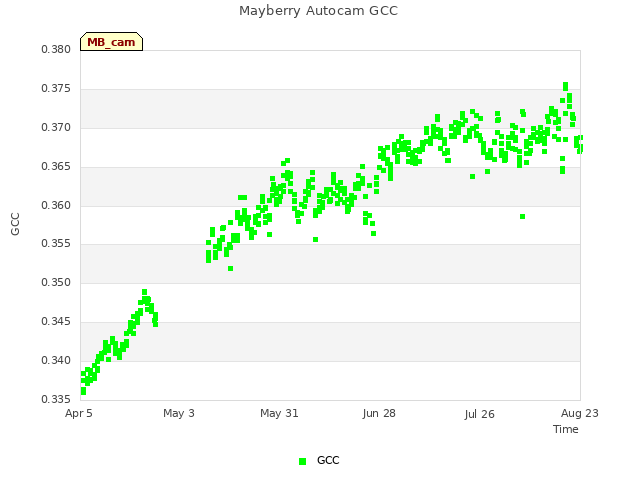Select the Aug 23 x-axis label

(x=580, y=413)
